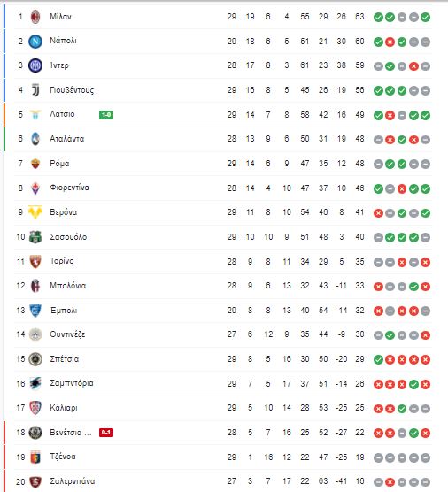This screenshot has width=448, height=492.
Task: Open Lazio's live 1-0 score badge
Action: pyautogui.click(x=106, y=115)
